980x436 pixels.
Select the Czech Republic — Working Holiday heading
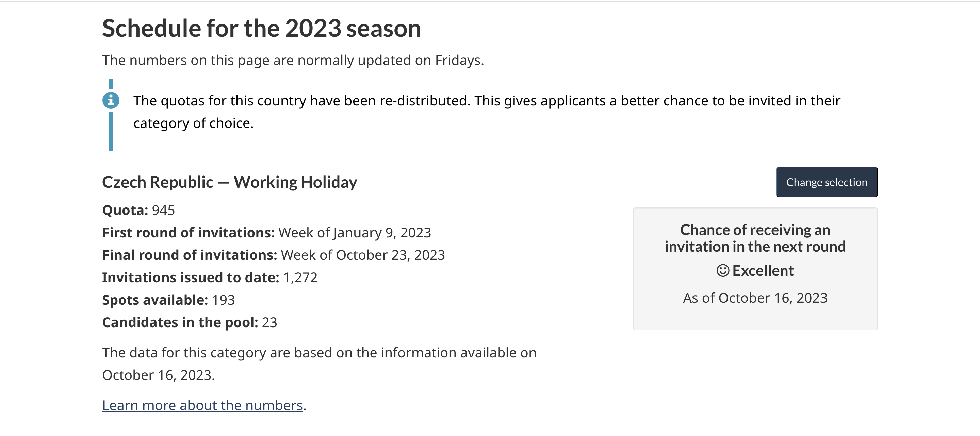pos(229,182)
